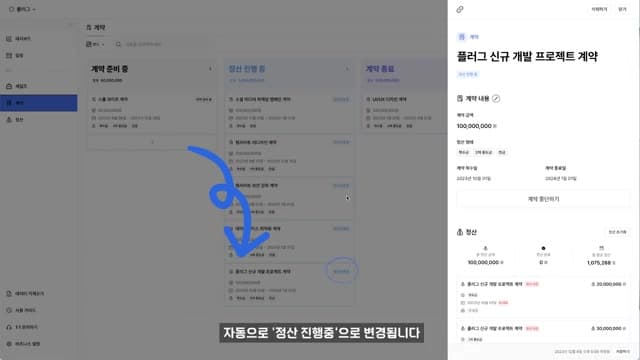This screenshot has height=360, width=640.
Task: Open the third card in 정산 진행 중
Action: pyautogui.click(x=289, y=199)
